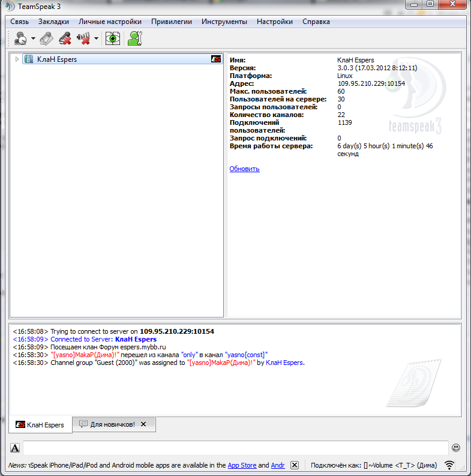Click the subscribe-to-channels tag icon
Viewport: 471px width, 476px height.
click(46, 38)
